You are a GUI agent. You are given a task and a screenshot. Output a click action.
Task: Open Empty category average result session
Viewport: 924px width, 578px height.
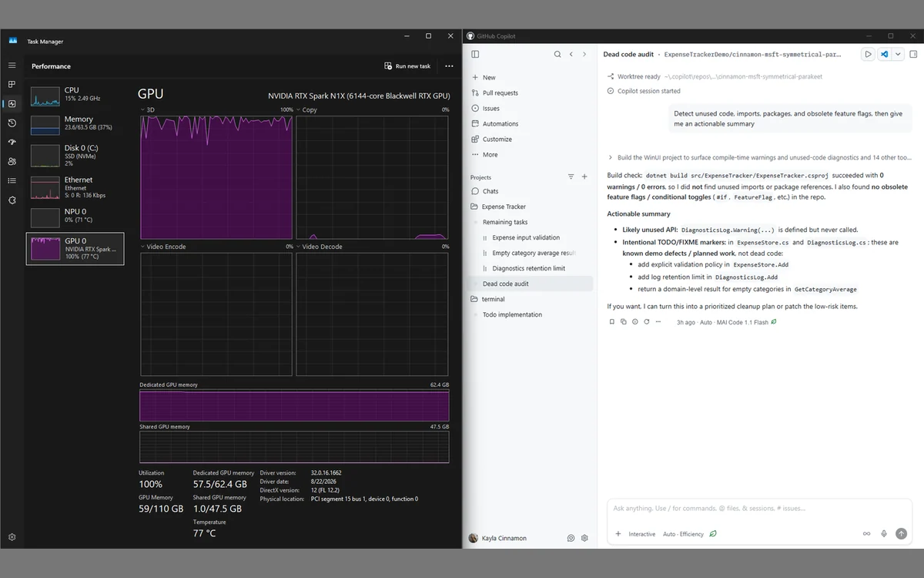point(532,253)
